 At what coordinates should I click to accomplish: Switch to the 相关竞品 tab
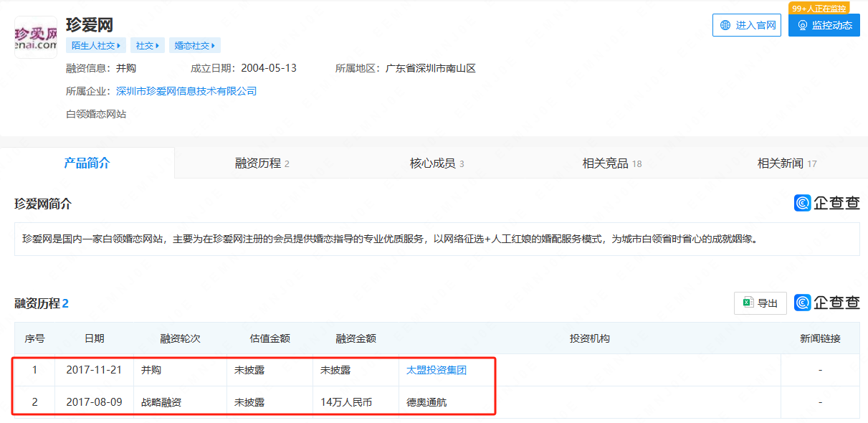click(611, 163)
